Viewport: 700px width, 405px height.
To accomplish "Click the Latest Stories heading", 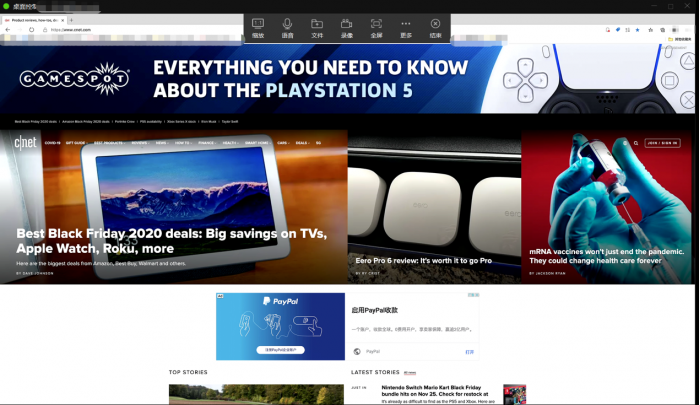I will click(x=375, y=372).
